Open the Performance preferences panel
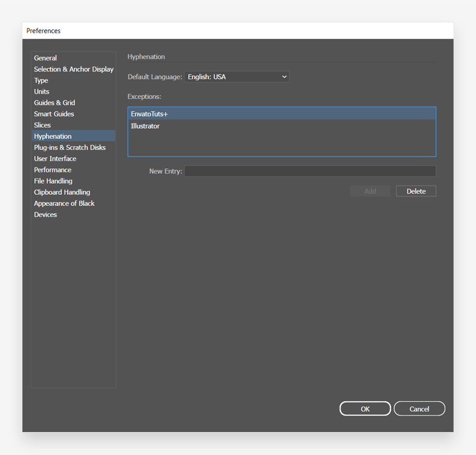The image size is (476, 455). tap(53, 170)
